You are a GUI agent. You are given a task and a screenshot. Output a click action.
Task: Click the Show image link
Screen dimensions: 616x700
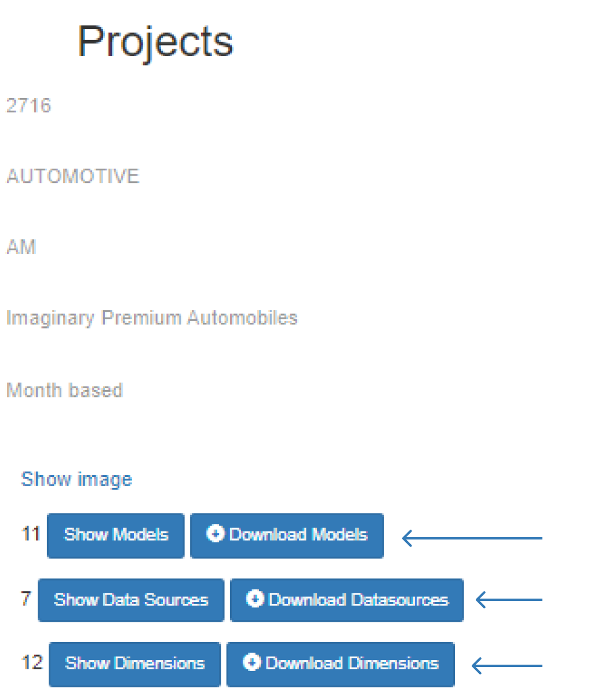[76, 479]
